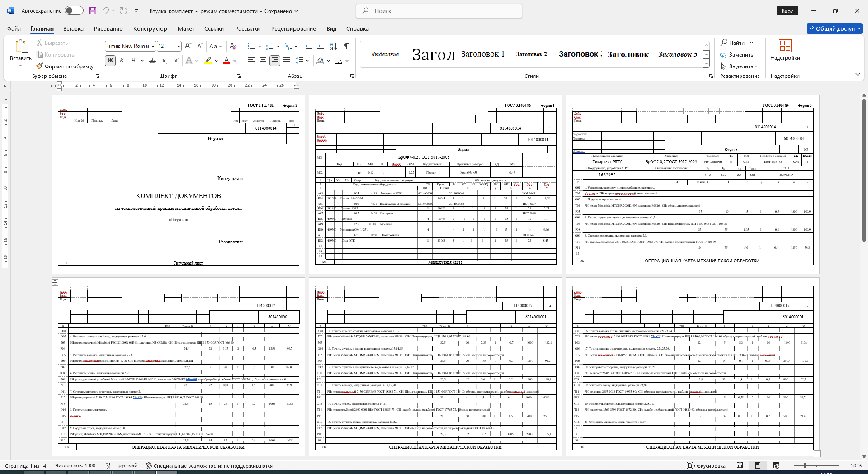Switch to Read mode view
The height and width of the screenshot is (474, 868).
click(x=740, y=465)
